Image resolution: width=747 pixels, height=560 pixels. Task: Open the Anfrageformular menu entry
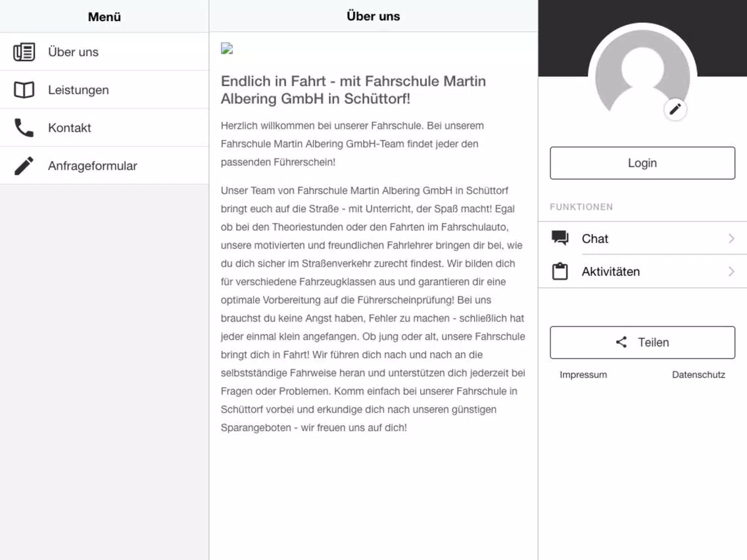105,165
